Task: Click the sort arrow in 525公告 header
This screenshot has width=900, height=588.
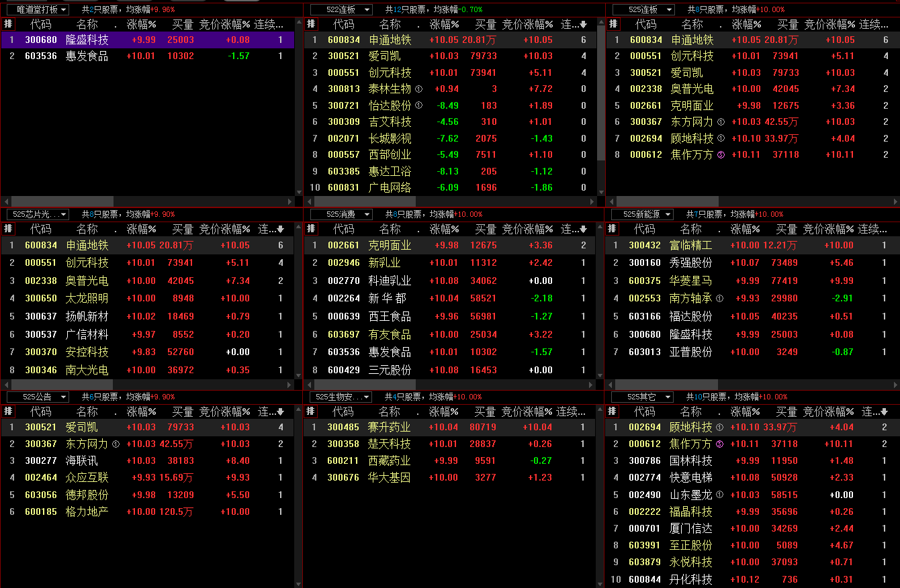Action: pyautogui.click(x=281, y=411)
